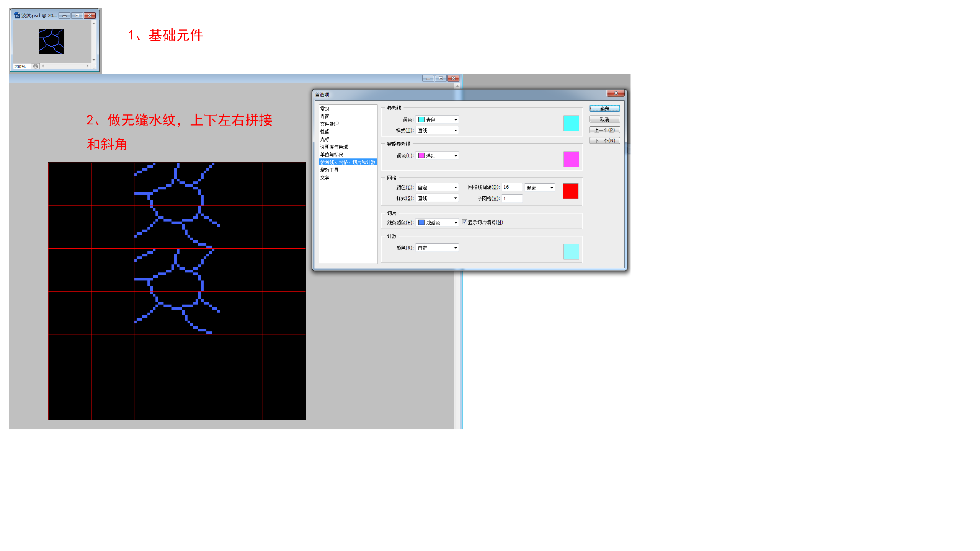Click the 下一个(N) button
Screen dimensions: 980x551
click(x=604, y=141)
